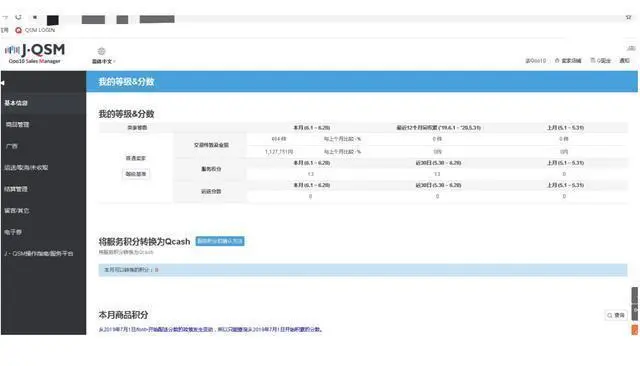The image size is (640, 366).
Task: Click the orange floating icon at bottom right
Action: 635,330
